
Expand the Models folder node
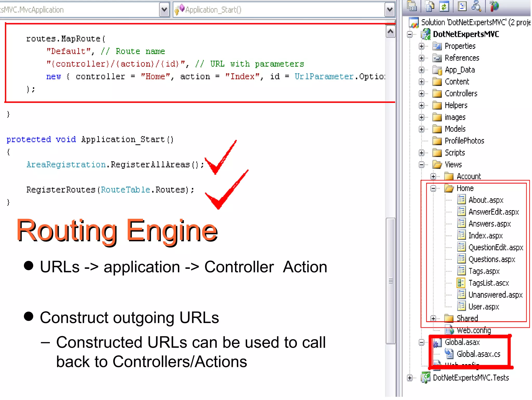421,129
